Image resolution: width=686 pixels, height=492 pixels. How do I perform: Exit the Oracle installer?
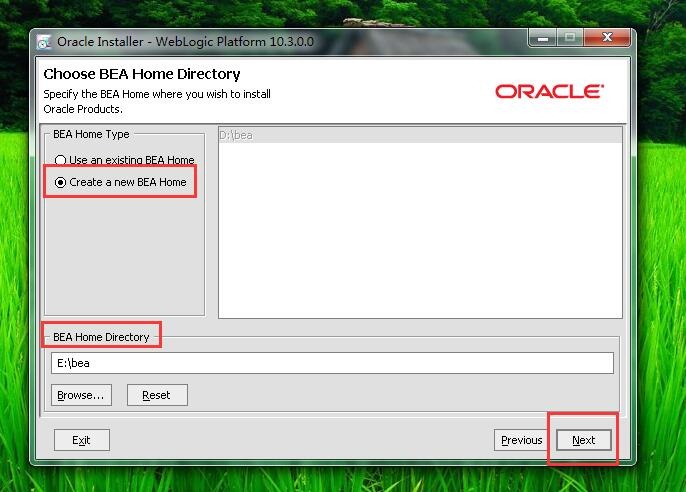pos(82,440)
